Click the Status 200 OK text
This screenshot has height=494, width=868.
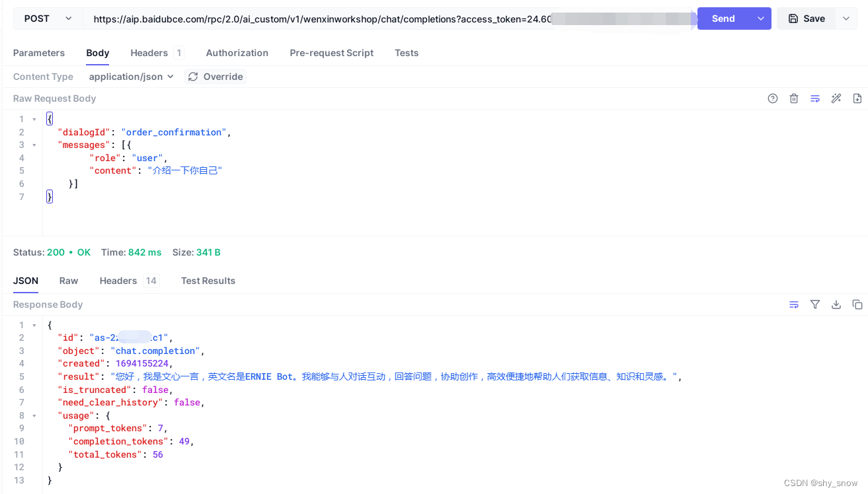(52, 252)
